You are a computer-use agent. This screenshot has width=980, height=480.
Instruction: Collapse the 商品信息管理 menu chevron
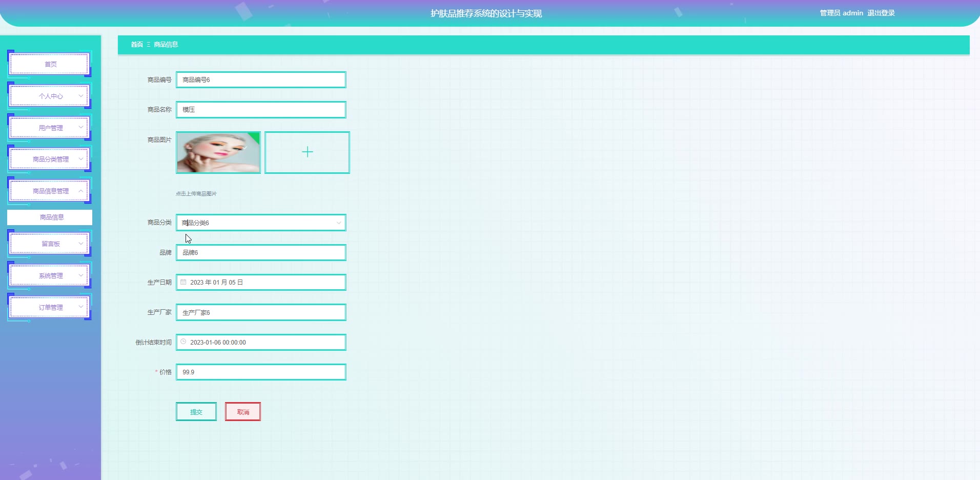coord(80,191)
